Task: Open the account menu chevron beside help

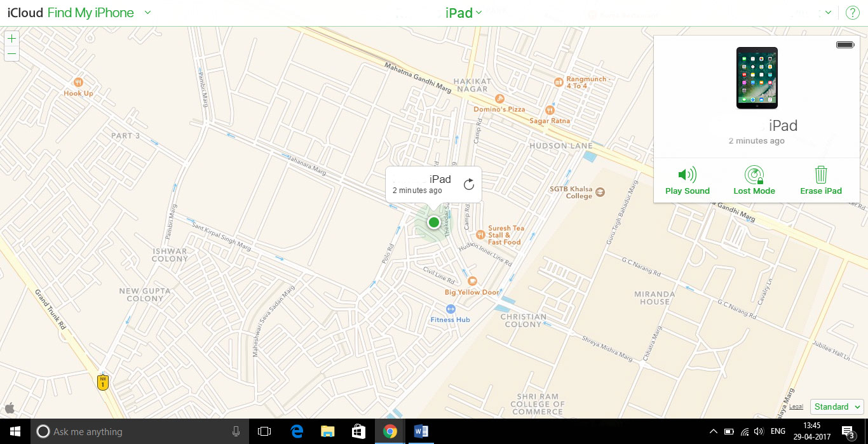Action: tap(828, 13)
